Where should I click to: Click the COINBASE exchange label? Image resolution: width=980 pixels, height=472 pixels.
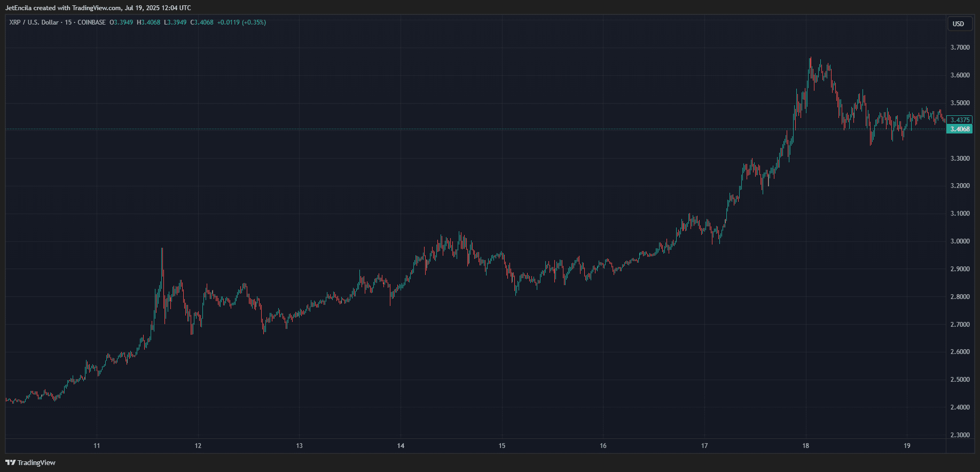click(x=92, y=22)
